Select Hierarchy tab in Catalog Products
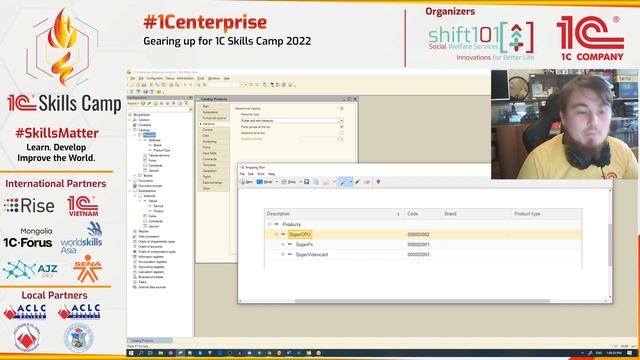 (214, 124)
